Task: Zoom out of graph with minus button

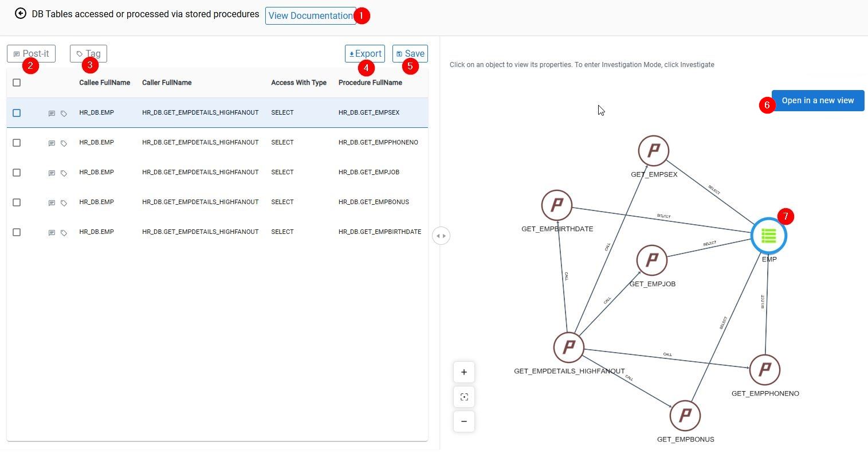Action: 464,421
